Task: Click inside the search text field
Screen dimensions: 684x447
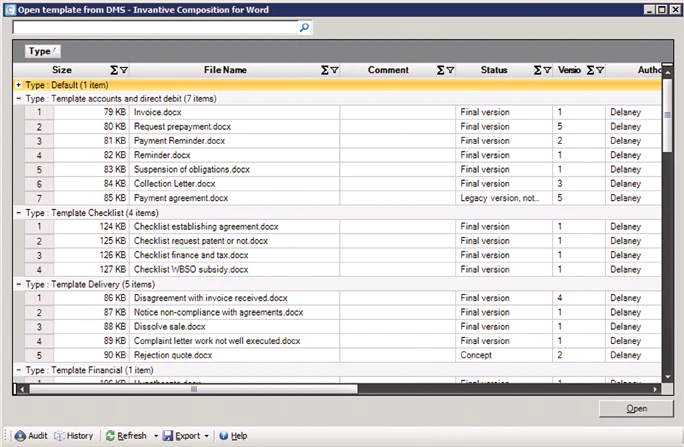Action: click(x=155, y=27)
